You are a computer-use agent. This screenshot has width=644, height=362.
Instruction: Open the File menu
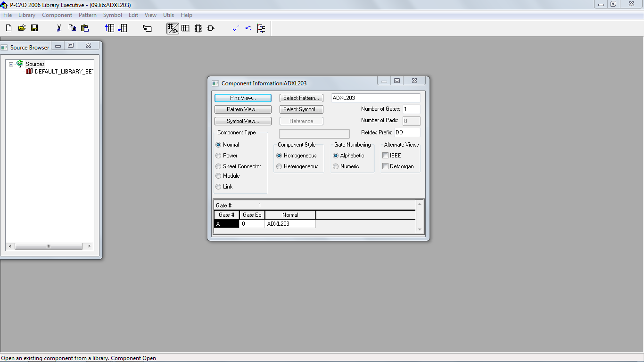8,15
